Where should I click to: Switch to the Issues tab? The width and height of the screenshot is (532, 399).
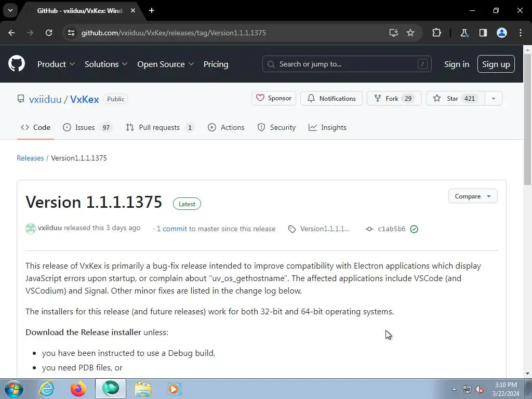(87, 127)
